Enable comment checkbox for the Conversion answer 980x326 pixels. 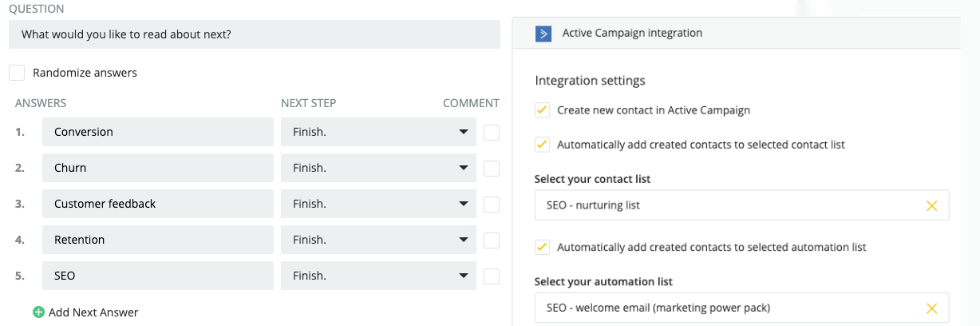pyautogui.click(x=492, y=132)
